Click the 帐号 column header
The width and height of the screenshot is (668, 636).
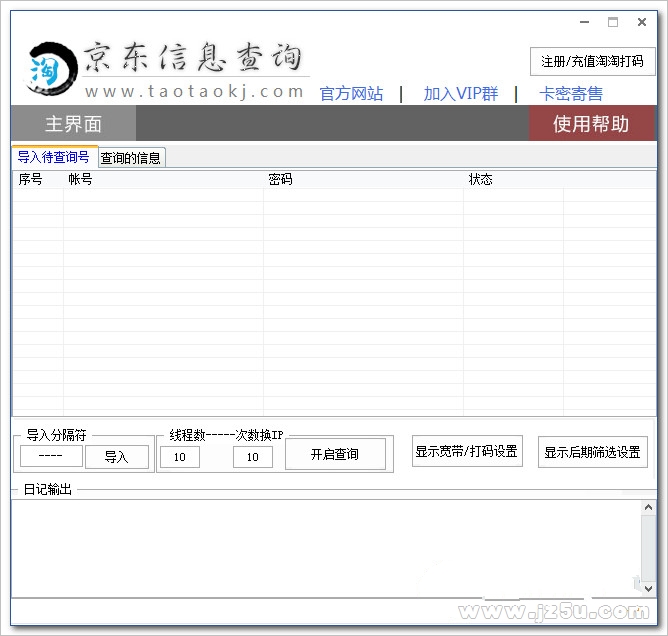(163, 179)
